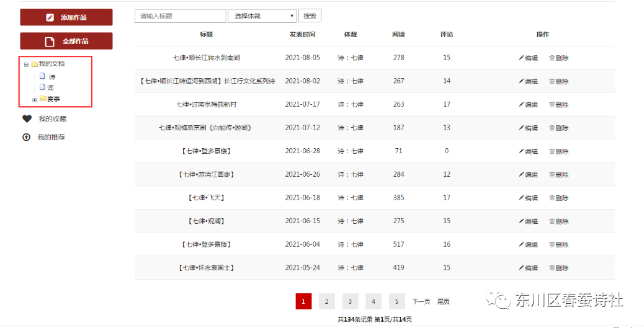Screen dimensions: 644x328
Task: Go to pagination page 5
Action: [396, 301]
